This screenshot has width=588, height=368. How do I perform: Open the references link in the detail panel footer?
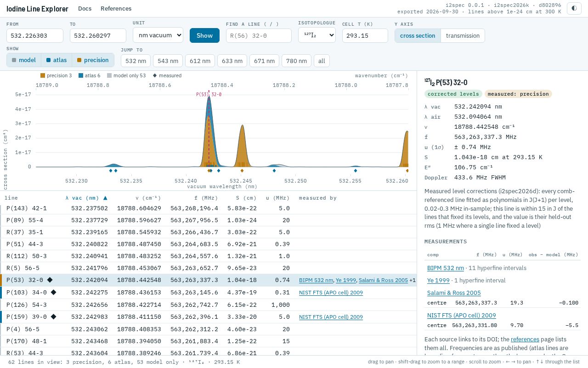[525, 339]
